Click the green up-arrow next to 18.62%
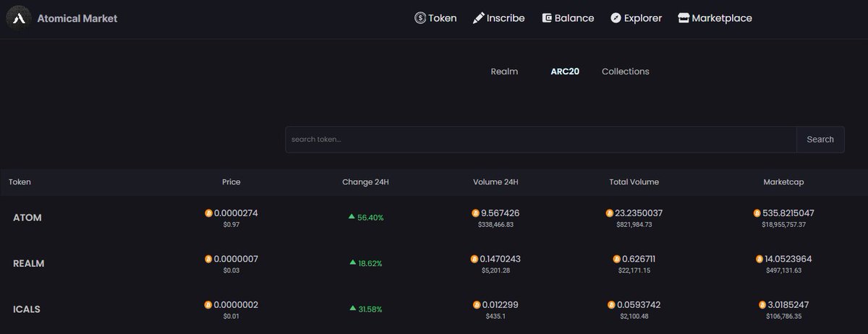 click(x=352, y=262)
